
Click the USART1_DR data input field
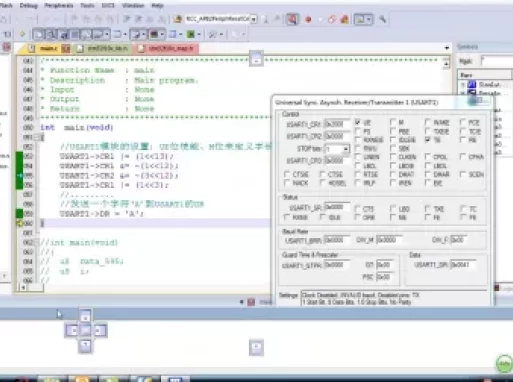(x=463, y=265)
